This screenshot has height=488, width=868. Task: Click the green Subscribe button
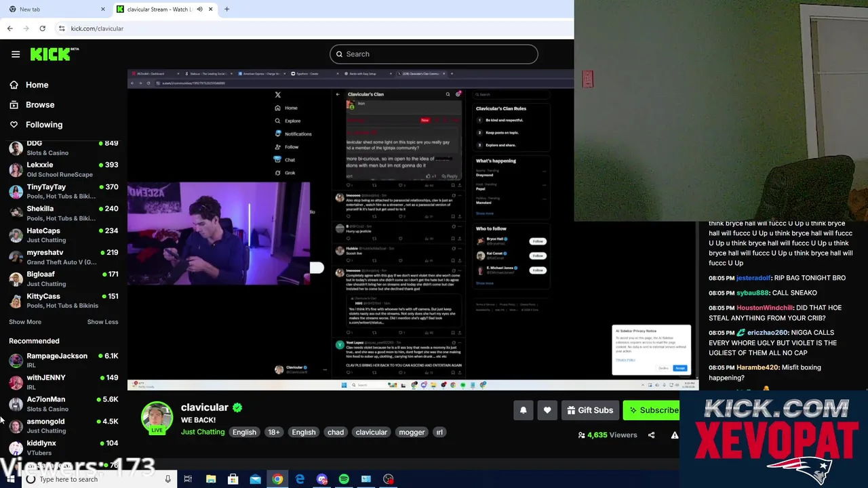pos(652,410)
